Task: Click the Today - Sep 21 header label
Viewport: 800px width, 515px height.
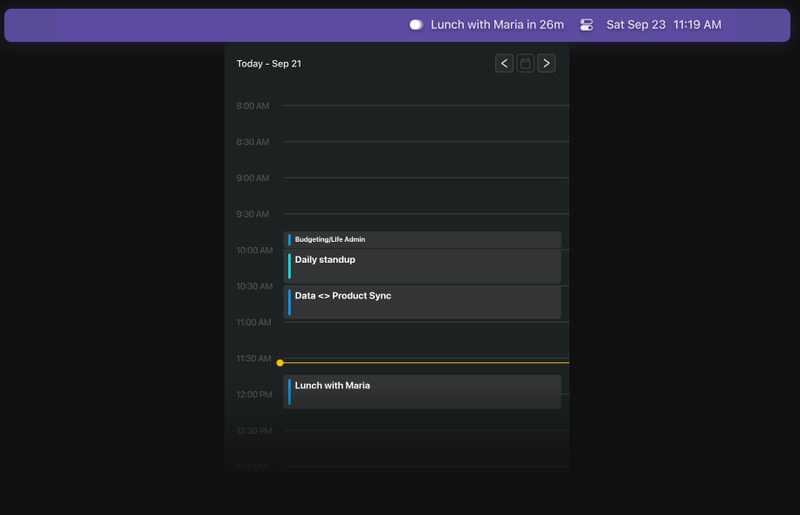Action: click(x=269, y=64)
